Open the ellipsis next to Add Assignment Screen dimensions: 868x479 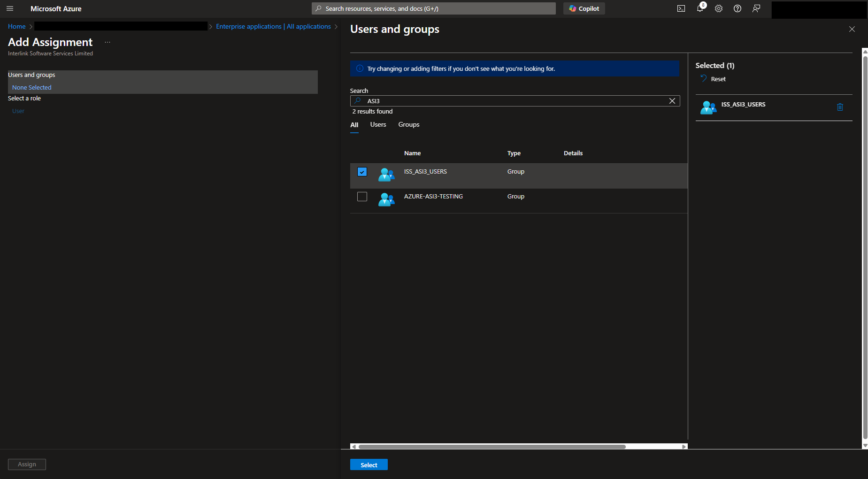(x=108, y=42)
